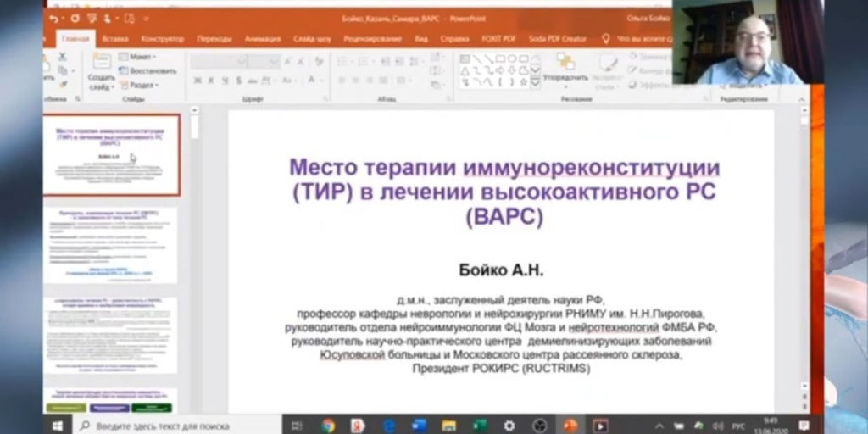Click the Cut scissors icon

62,57
